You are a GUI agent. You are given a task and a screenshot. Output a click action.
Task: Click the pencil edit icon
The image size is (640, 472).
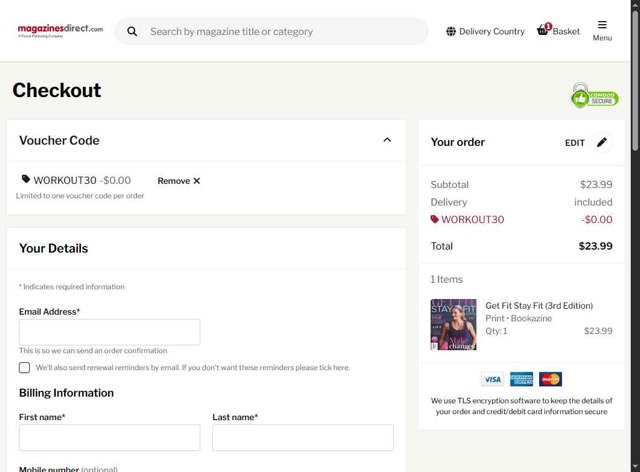click(602, 142)
